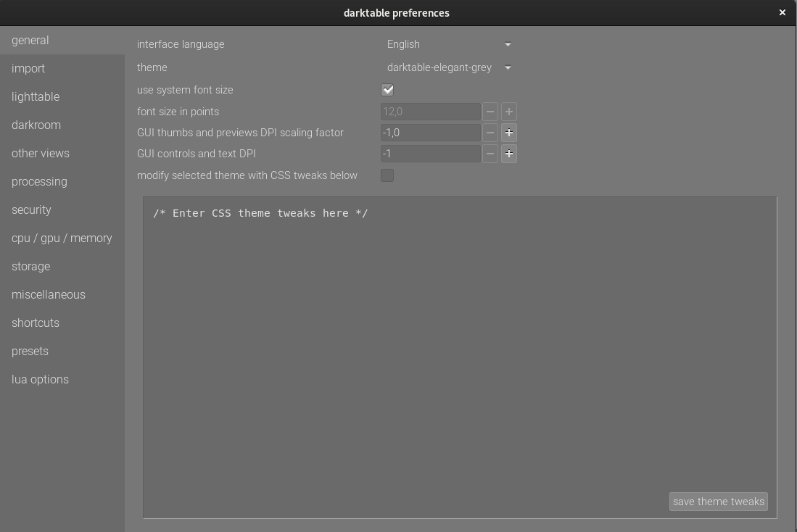Screen dimensions: 797x532
Task: Open the general preferences tab
Action: click(62, 40)
